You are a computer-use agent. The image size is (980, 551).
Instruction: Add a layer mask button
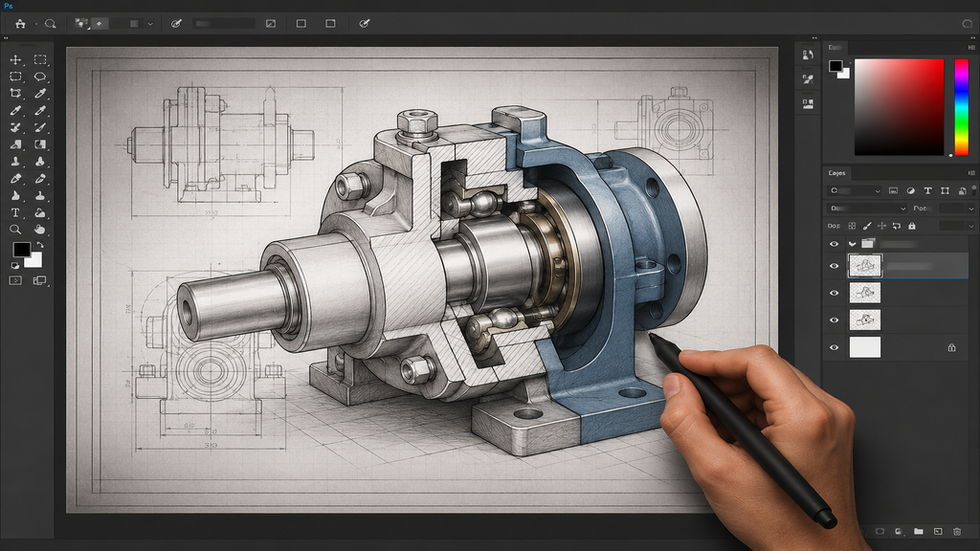[880, 532]
